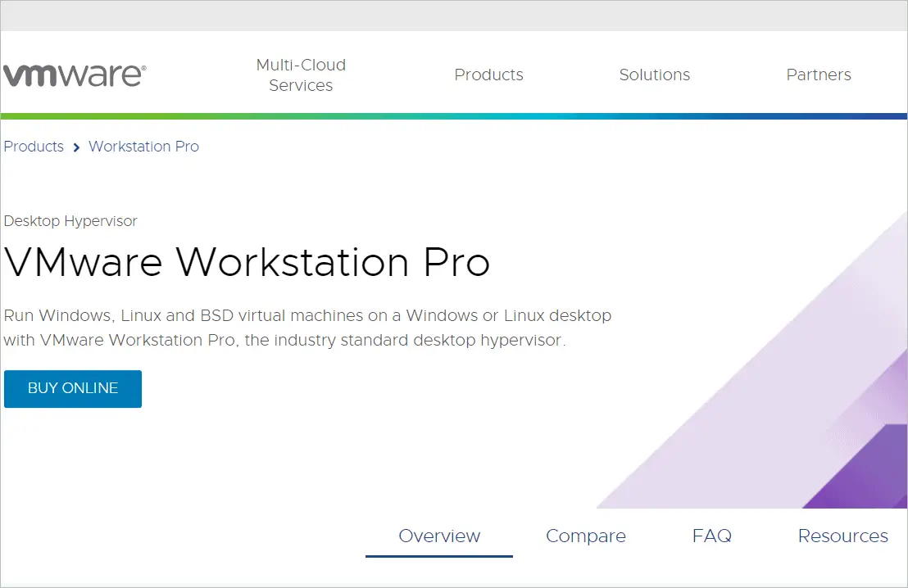
Task: Open the Products navigation menu
Action: point(488,75)
